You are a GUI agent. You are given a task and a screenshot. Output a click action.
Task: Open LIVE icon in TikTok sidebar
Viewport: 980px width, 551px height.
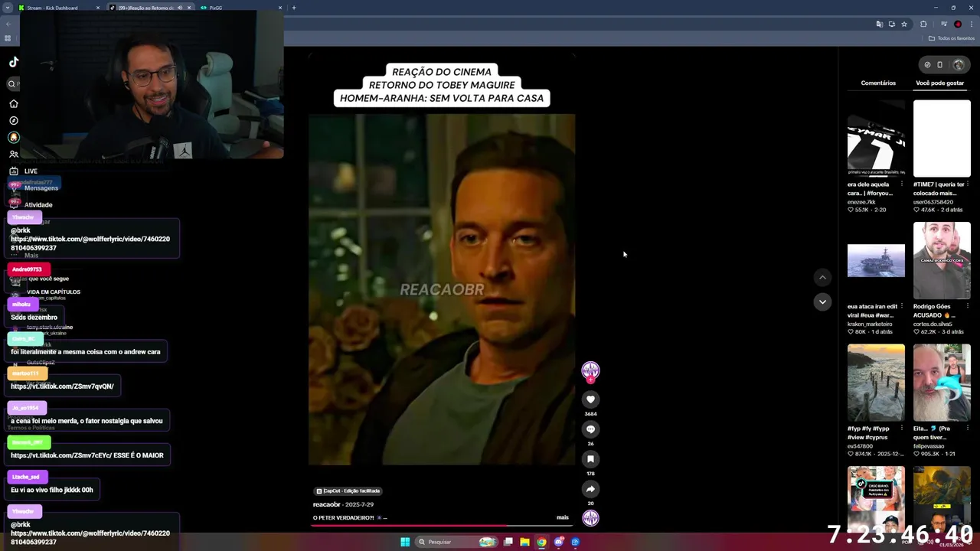click(x=13, y=171)
